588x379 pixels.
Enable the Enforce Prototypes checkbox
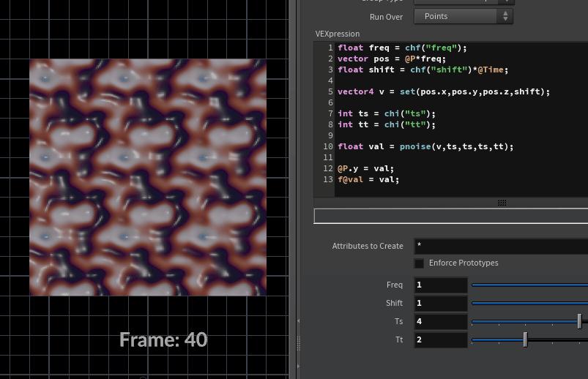[419, 263]
